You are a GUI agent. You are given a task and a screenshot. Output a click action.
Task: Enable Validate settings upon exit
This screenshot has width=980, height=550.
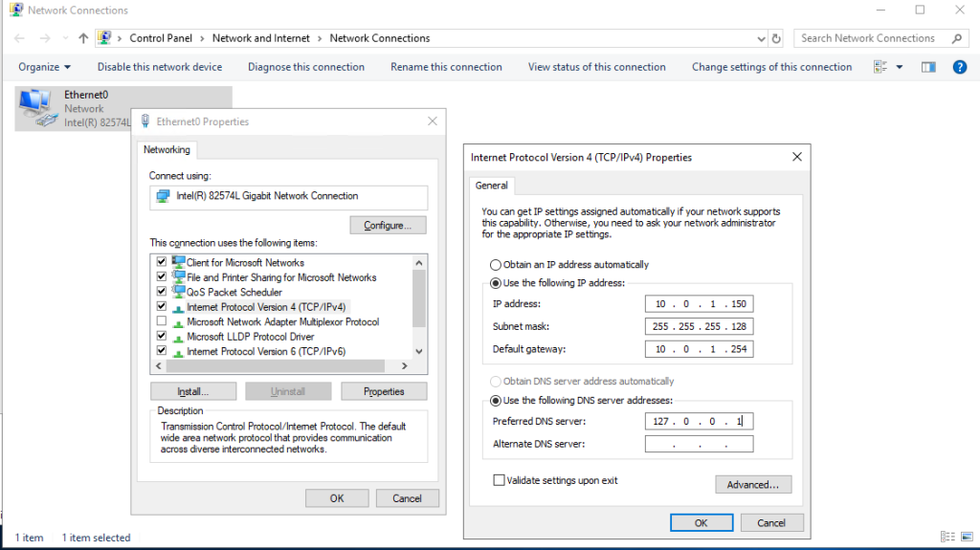pyautogui.click(x=499, y=480)
